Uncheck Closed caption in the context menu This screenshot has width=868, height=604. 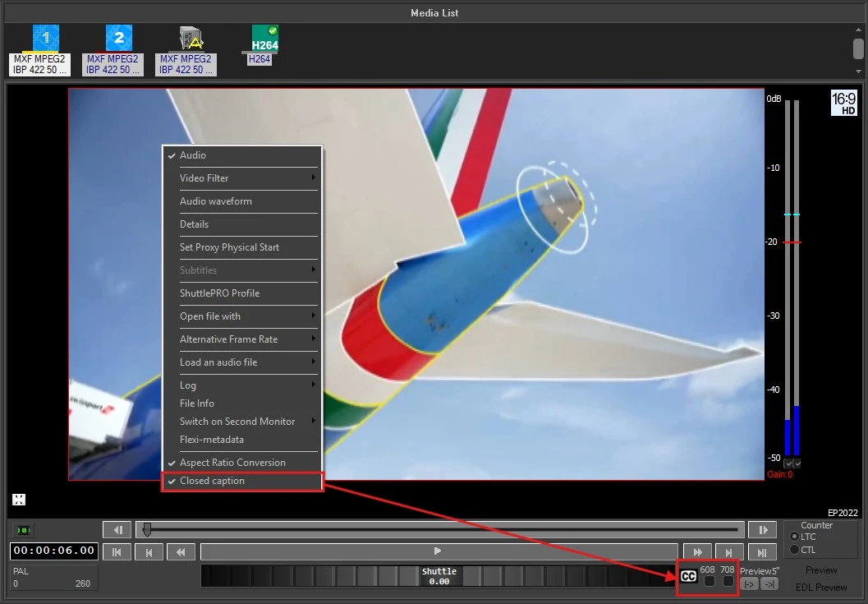(x=212, y=482)
